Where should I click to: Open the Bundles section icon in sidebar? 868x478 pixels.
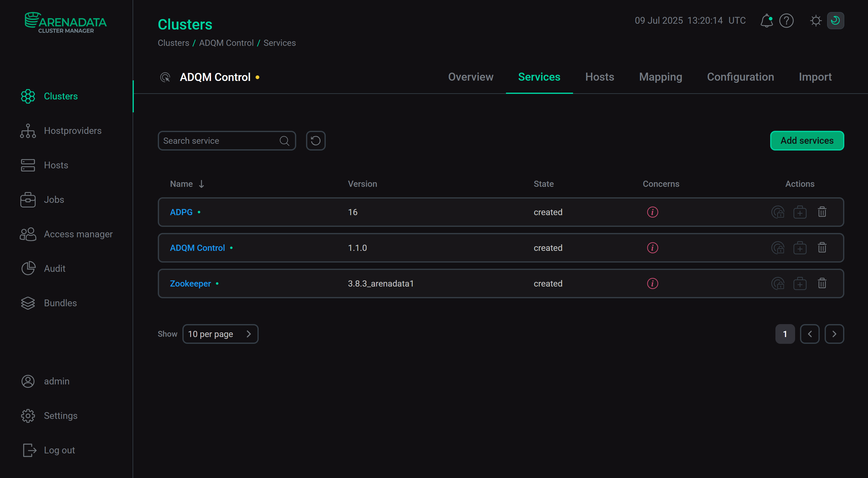pyautogui.click(x=28, y=303)
